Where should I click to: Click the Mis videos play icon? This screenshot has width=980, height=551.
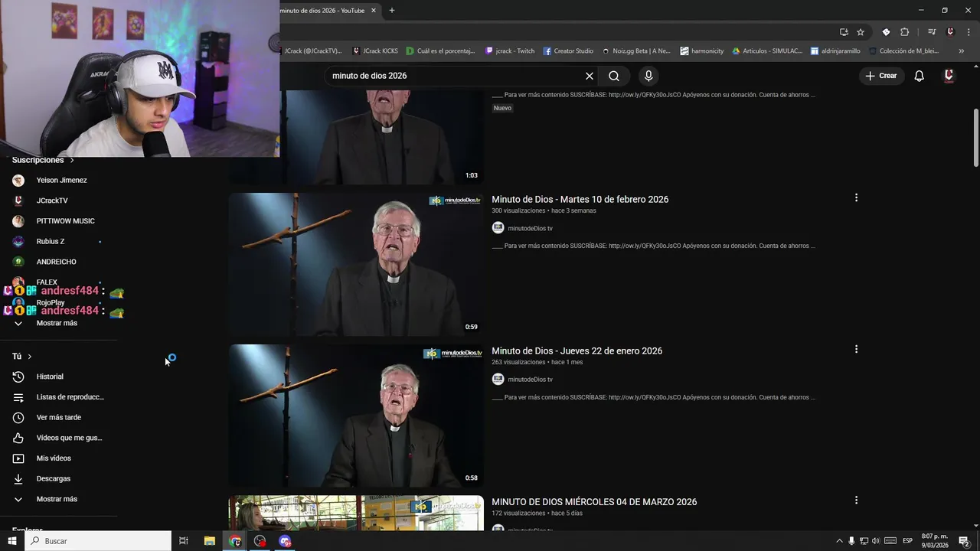point(18,458)
